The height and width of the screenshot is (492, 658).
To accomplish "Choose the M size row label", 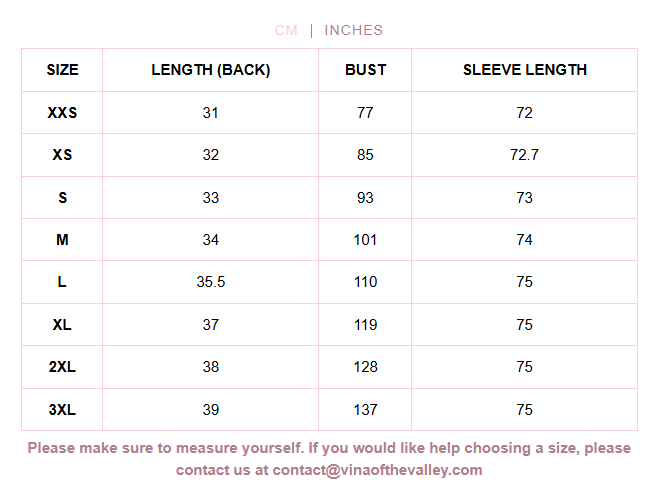I will (62, 240).
